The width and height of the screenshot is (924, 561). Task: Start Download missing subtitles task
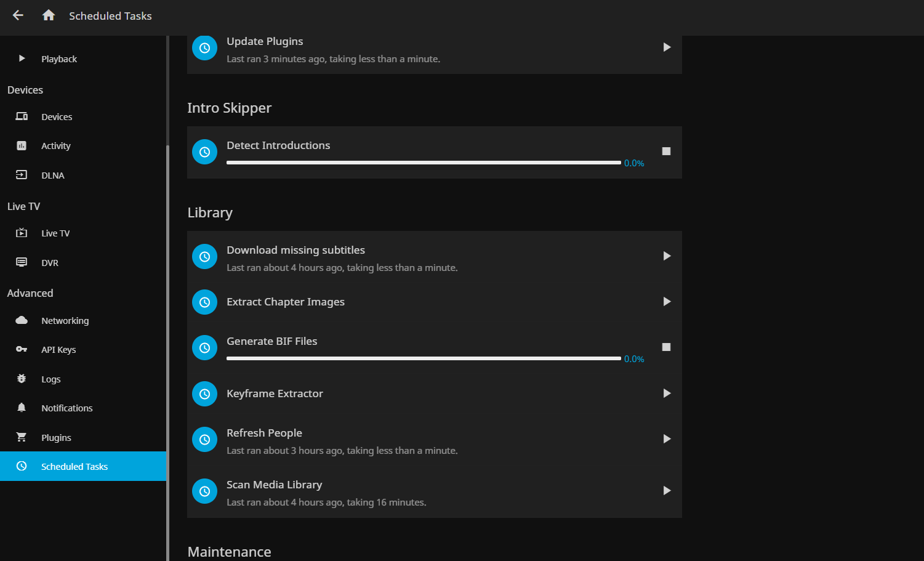tap(666, 256)
